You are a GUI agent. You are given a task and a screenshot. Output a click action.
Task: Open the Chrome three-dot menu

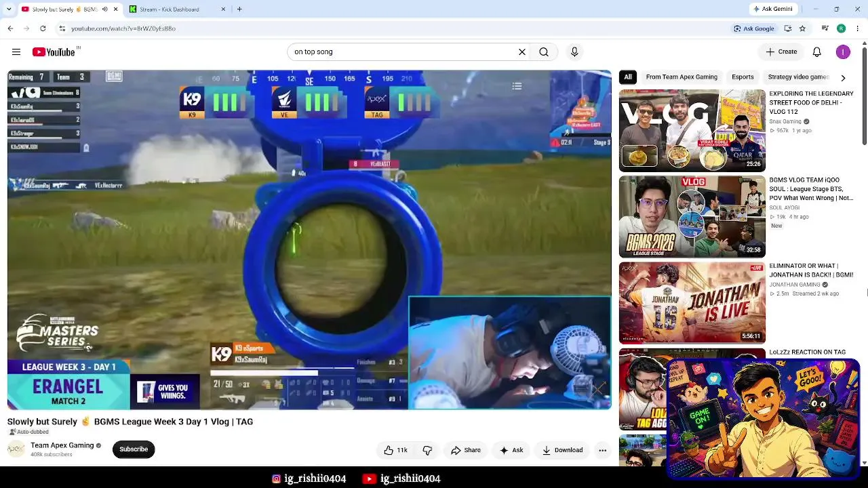(x=857, y=28)
